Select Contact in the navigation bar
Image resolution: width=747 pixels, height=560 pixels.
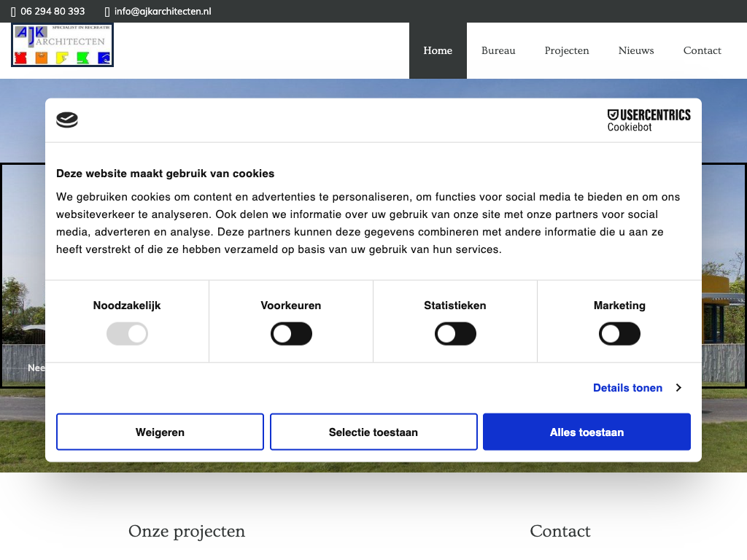pyautogui.click(x=702, y=50)
